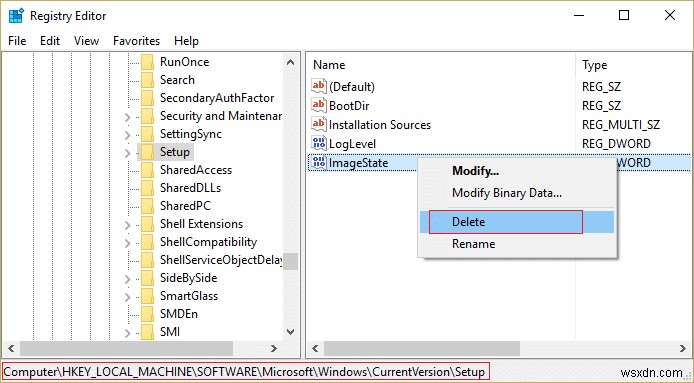
Task: Click the tree pane horizontal scrollbar thumb
Action: tap(127, 348)
